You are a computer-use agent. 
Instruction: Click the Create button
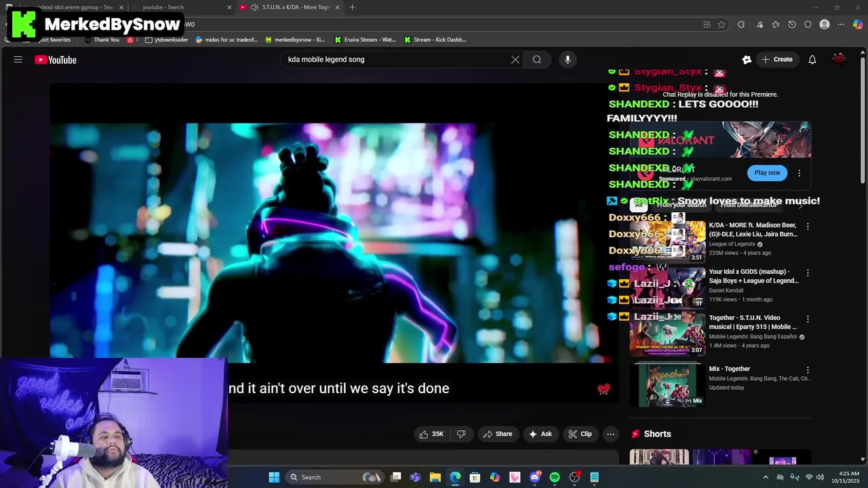click(x=776, y=60)
